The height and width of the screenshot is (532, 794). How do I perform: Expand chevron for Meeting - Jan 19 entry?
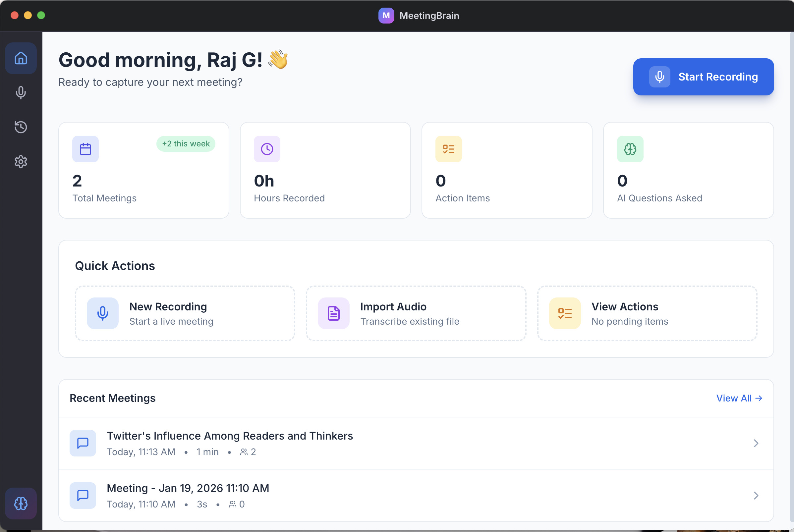click(x=756, y=495)
